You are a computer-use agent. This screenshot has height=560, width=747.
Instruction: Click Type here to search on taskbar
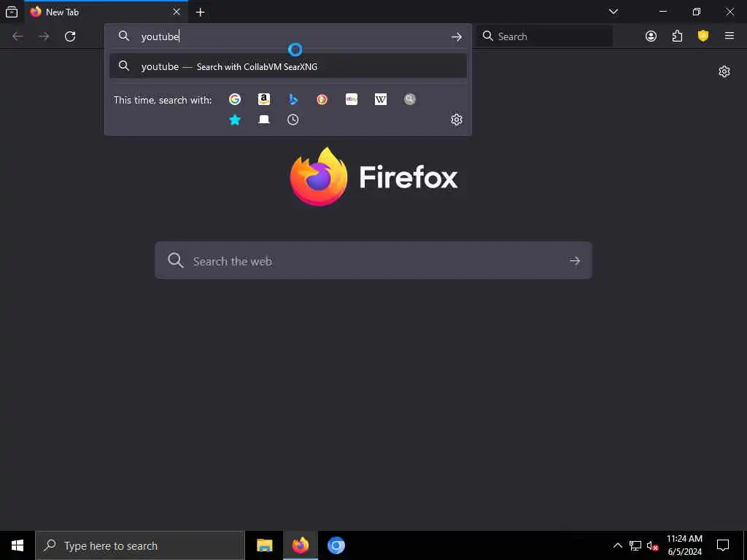140,545
